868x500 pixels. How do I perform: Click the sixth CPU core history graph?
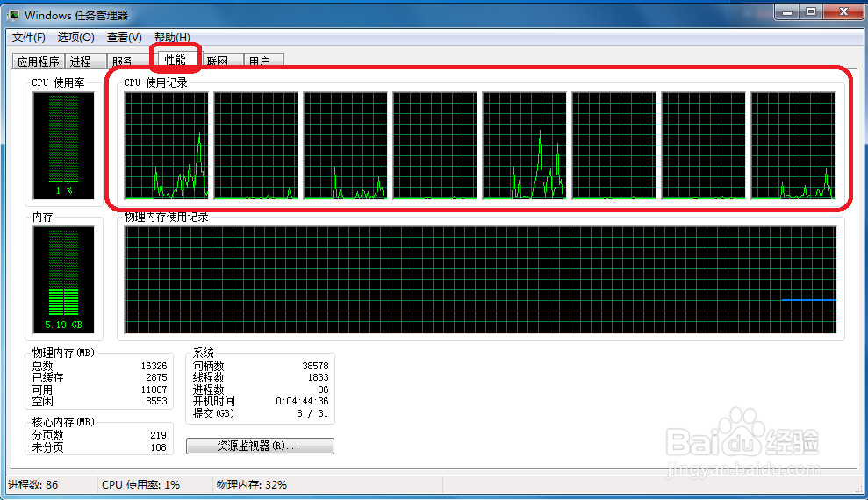613,146
